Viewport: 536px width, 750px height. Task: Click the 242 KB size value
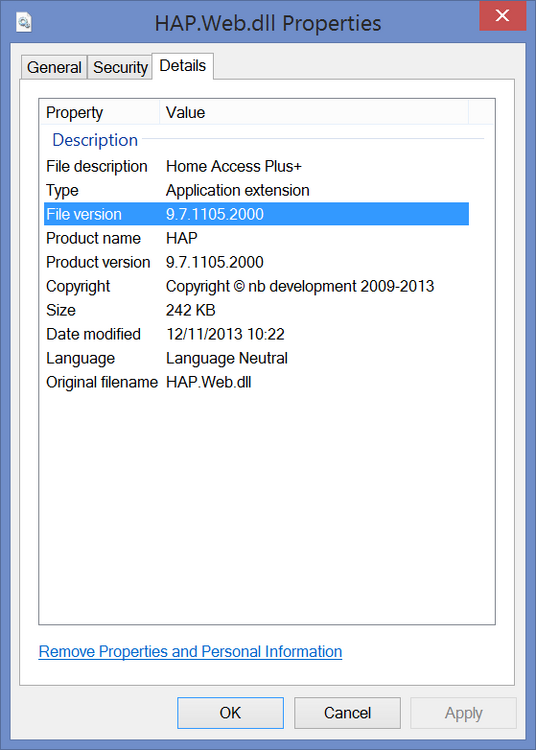191,310
